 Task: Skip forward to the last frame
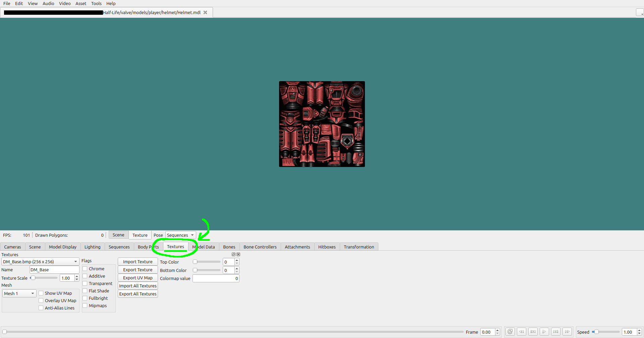click(556, 332)
